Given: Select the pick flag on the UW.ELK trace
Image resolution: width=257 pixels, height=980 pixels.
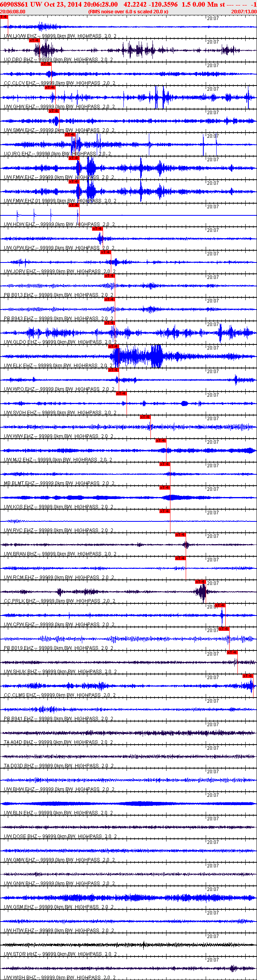Looking at the screenshot, I should click(x=113, y=346).
